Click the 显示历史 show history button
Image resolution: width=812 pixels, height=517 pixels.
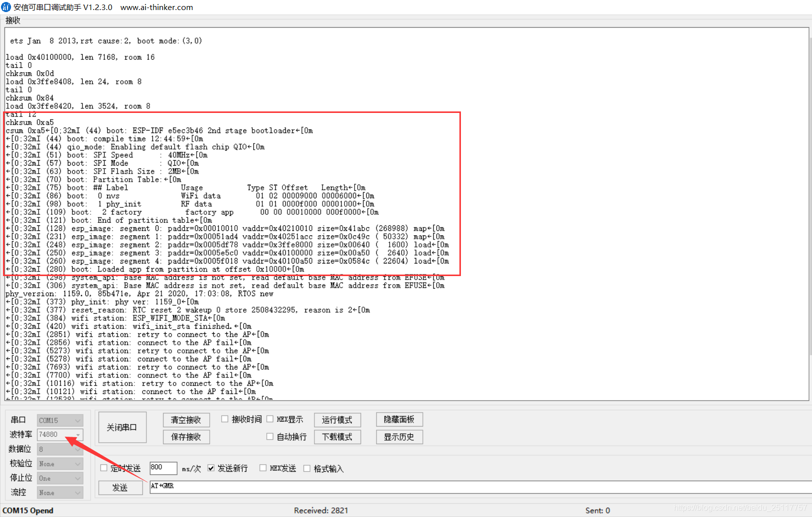click(x=399, y=437)
